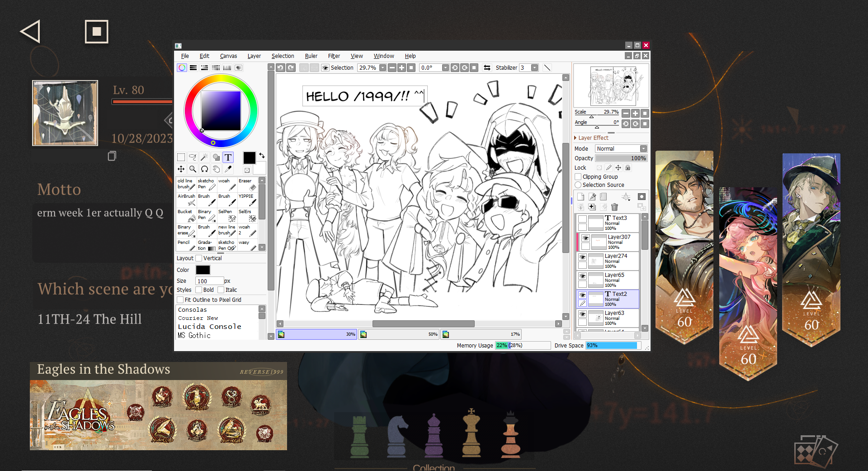This screenshot has height=471, width=868.
Task: Enable Vertical text layout checkbox
Action: (x=198, y=258)
